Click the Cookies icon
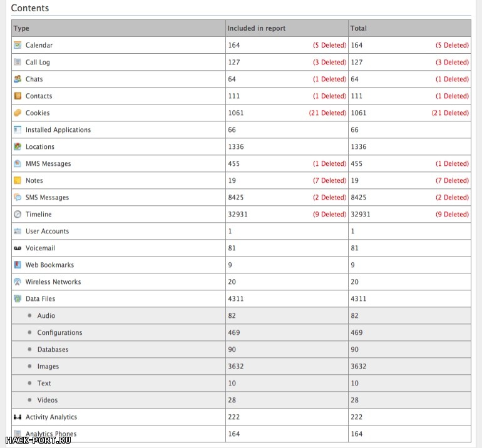Screen dimensions: 482x448 click(x=18, y=113)
